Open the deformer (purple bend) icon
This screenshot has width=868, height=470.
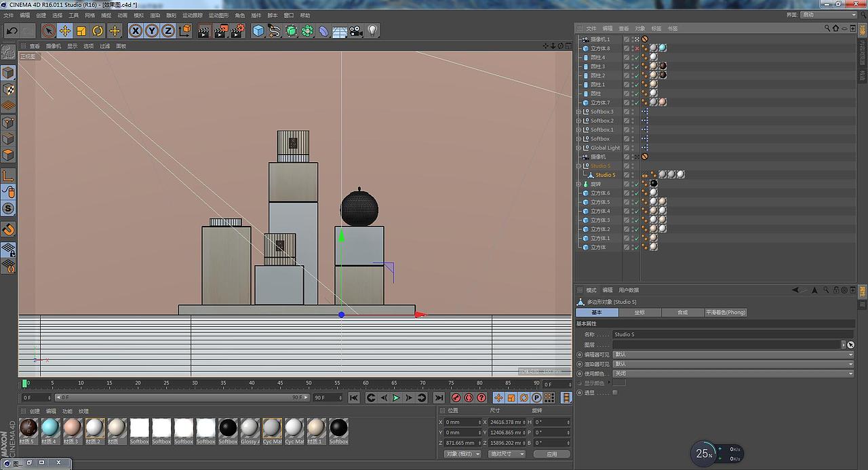pyautogui.click(x=324, y=31)
